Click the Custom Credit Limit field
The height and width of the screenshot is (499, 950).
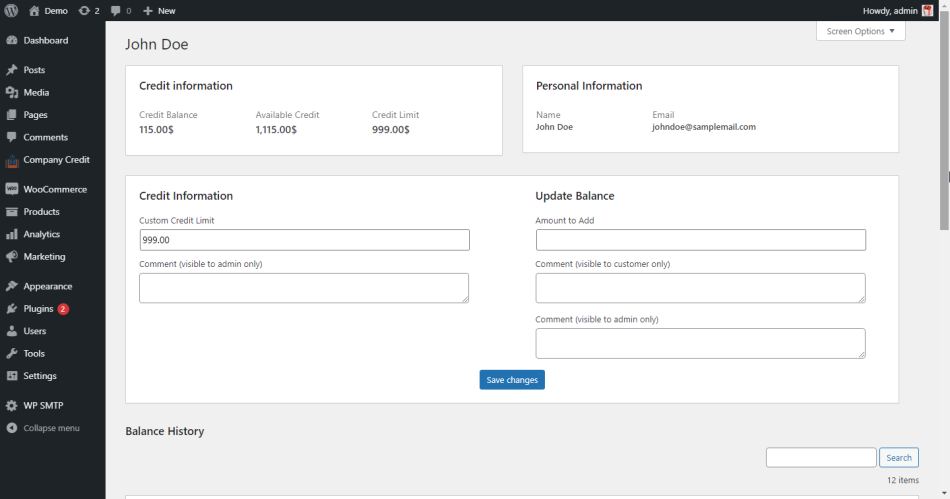tap(304, 240)
